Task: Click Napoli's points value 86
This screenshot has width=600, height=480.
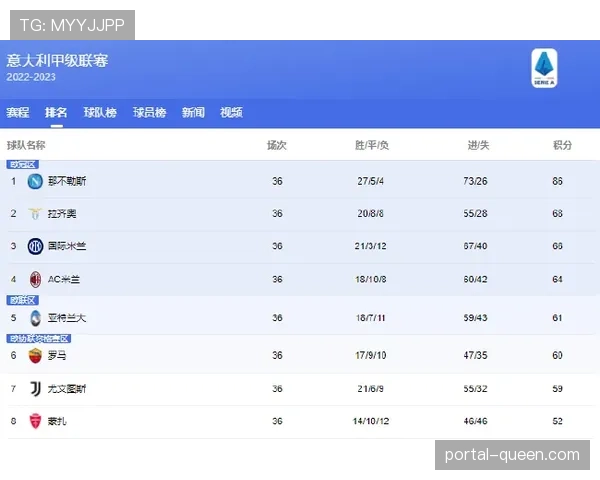Action: click(558, 181)
